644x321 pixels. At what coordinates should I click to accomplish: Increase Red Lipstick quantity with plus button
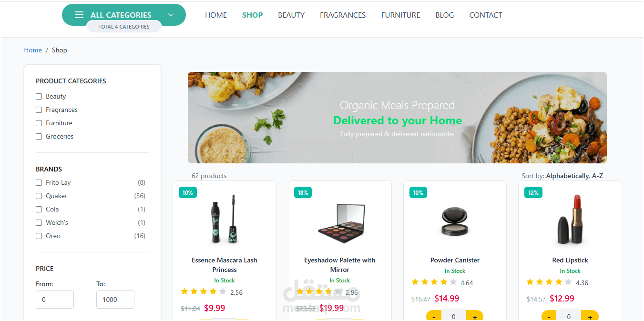[590, 316]
